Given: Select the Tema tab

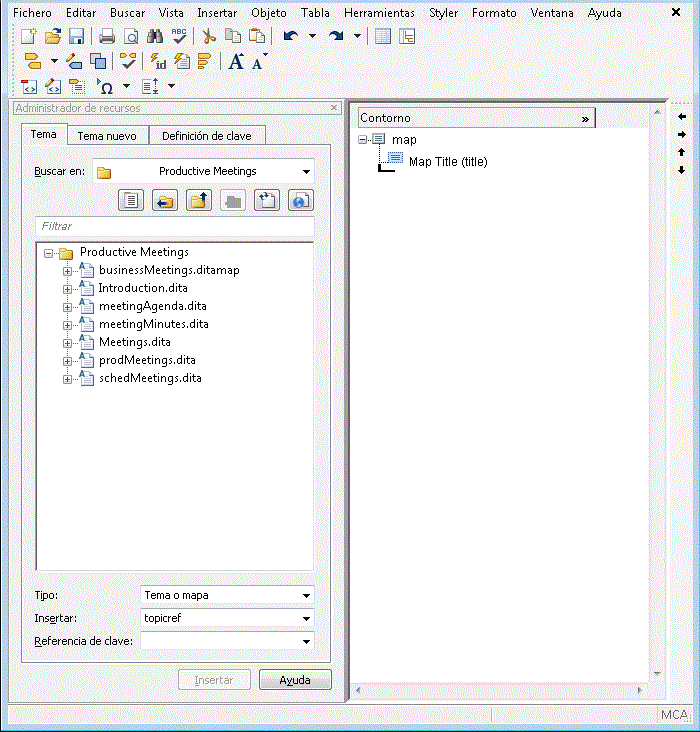Looking at the screenshot, I should 43,134.
